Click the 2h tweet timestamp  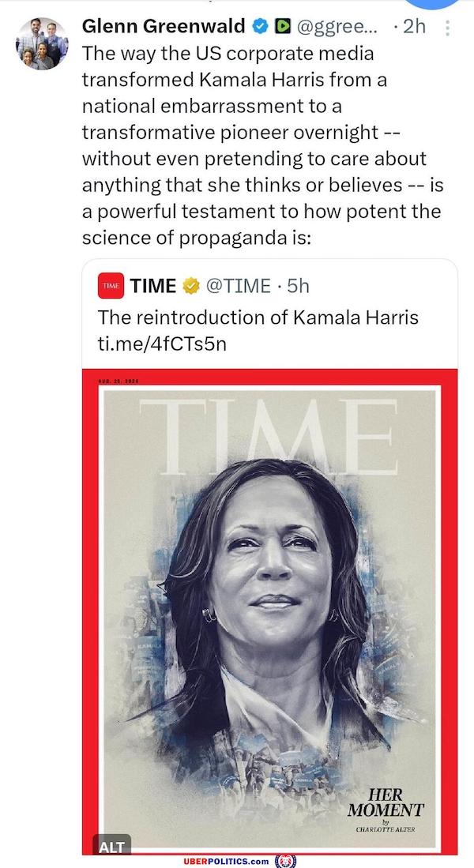[413, 26]
